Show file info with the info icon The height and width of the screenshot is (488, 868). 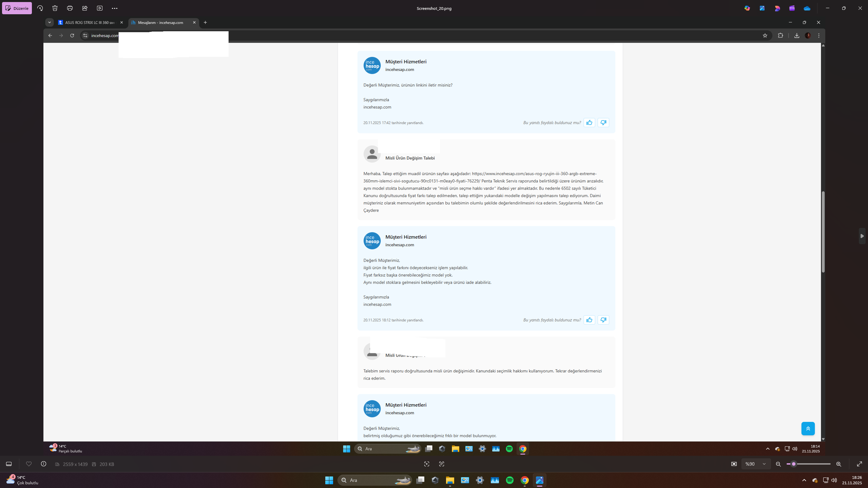(x=43, y=464)
